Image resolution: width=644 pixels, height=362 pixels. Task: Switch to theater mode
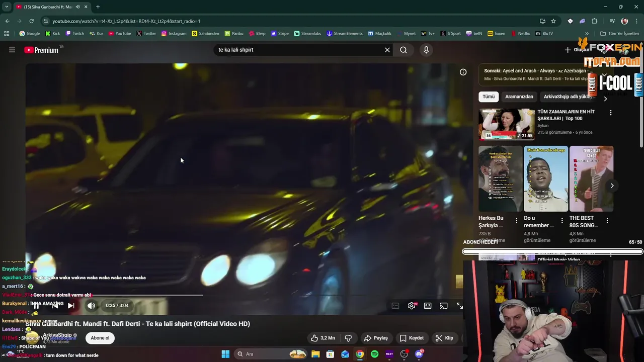[x=428, y=306]
